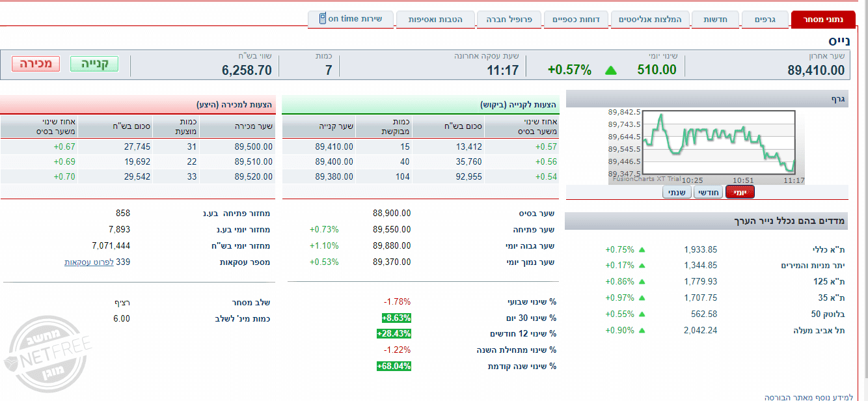Click the up-arrow icon in יתר מניות והמירים row
The width and height of the screenshot is (868, 401).
click(642, 266)
